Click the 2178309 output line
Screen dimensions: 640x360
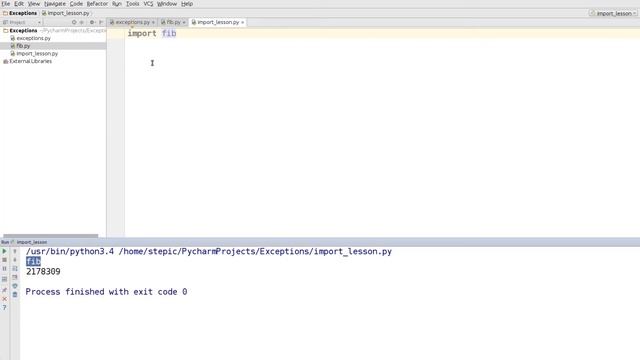pos(43,272)
